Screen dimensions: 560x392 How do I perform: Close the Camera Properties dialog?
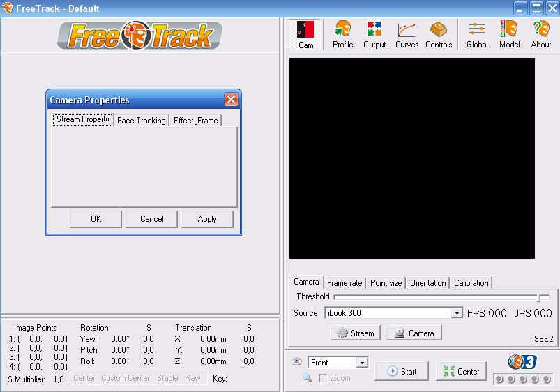(x=231, y=99)
